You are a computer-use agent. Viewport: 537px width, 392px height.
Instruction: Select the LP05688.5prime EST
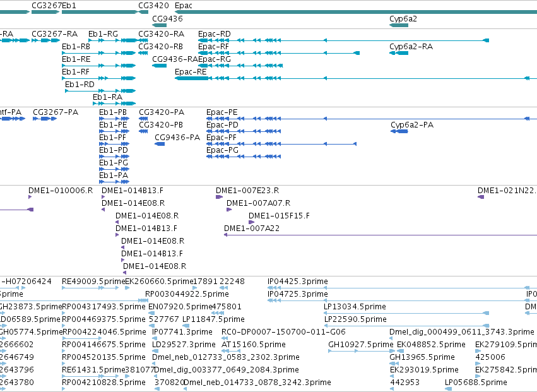(448, 389)
